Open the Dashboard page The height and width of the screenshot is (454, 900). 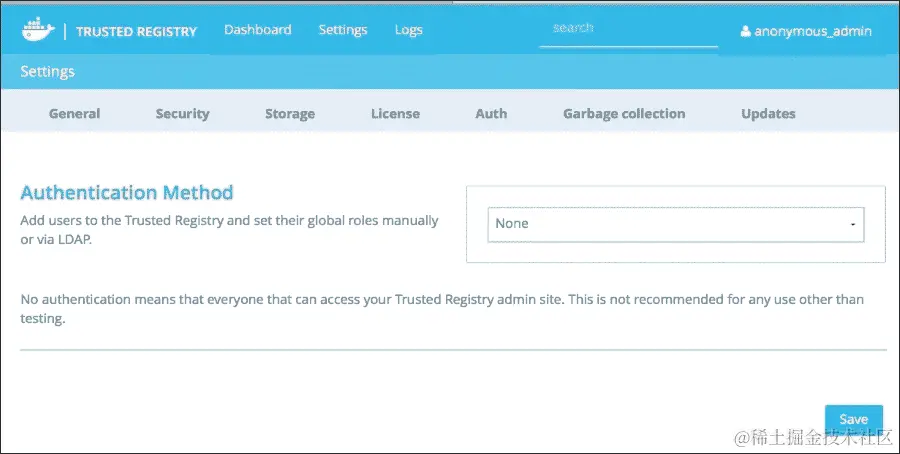(258, 30)
